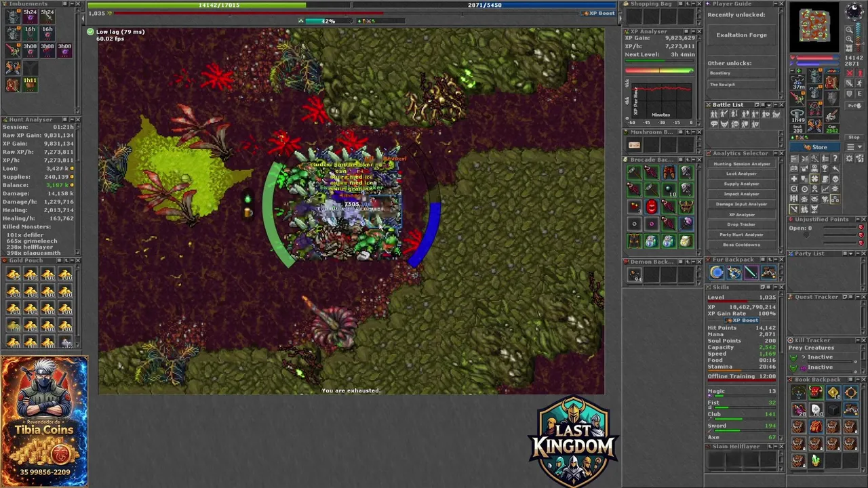The height and width of the screenshot is (488, 868).
Task: Open the options gear icon
Action: pyautogui.click(x=849, y=157)
